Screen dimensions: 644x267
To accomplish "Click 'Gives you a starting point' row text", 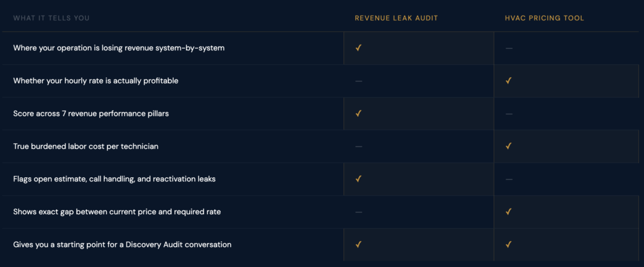I will [x=122, y=244].
